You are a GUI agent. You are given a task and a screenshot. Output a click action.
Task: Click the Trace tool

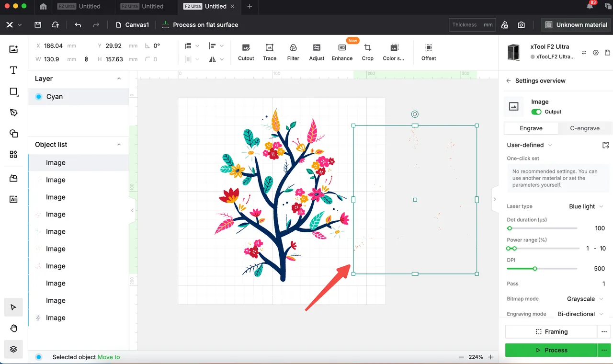[270, 52]
